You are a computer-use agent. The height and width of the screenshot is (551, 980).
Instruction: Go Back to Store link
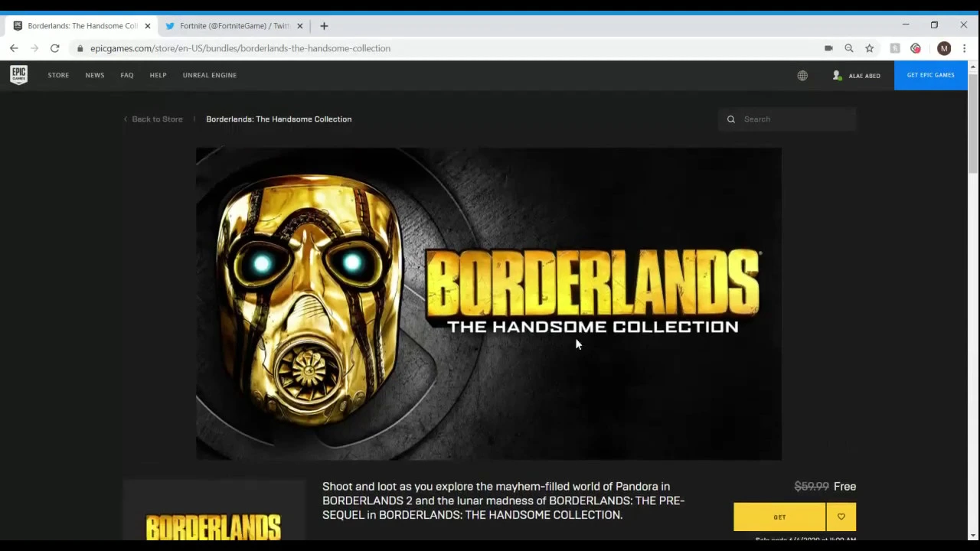pyautogui.click(x=153, y=119)
